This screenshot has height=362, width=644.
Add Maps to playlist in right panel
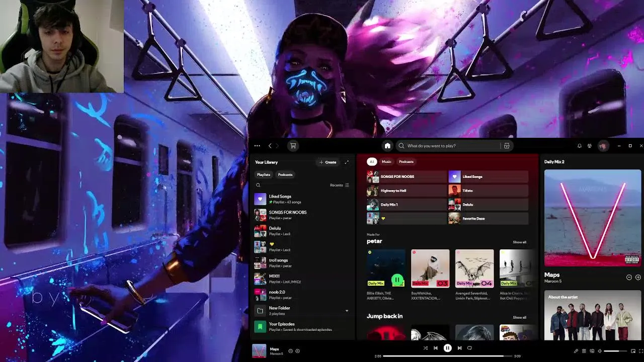click(638, 278)
